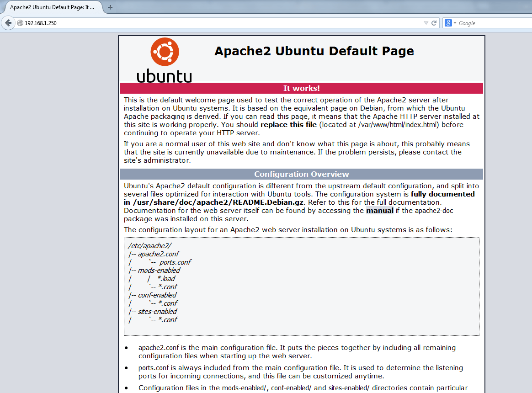Click the globe site identity icon

[20, 23]
